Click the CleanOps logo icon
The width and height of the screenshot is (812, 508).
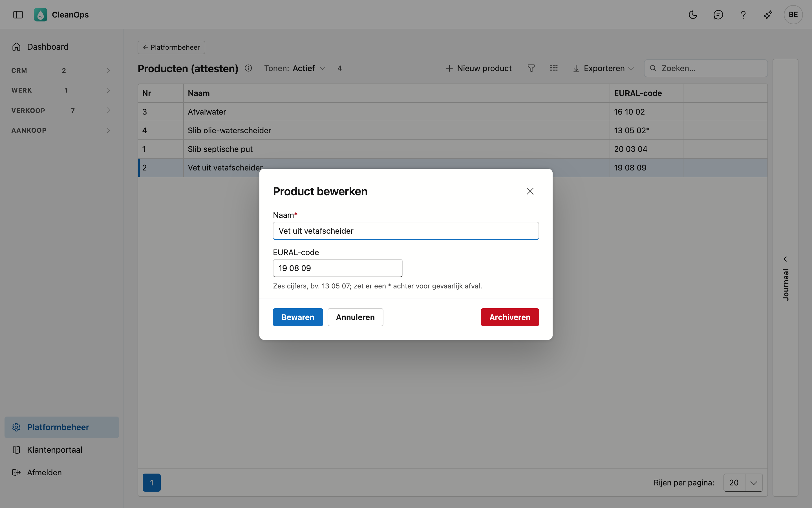click(x=40, y=14)
